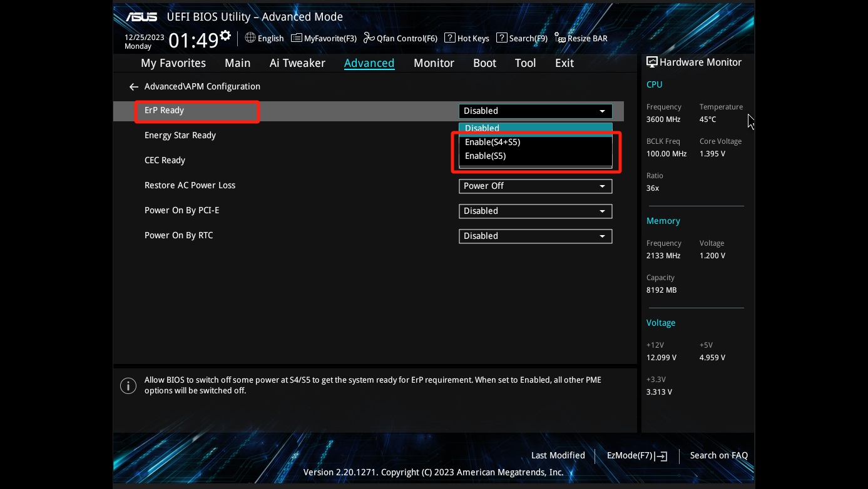Click the Core Voltage value 1.395 V
Viewport: 868px width, 489px height.
(713, 153)
